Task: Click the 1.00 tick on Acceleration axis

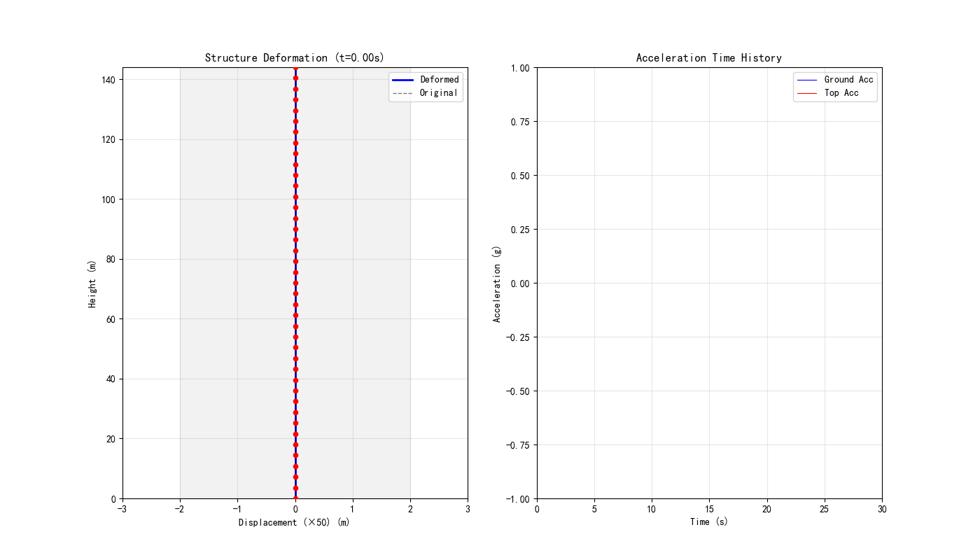Action: pos(520,68)
